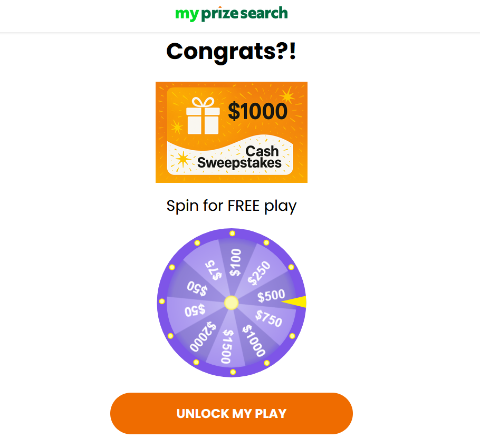Image resolution: width=480 pixels, height=448 pixels.
Task: Click the $1500 wheel segment
Action: [x=227, y=346]
